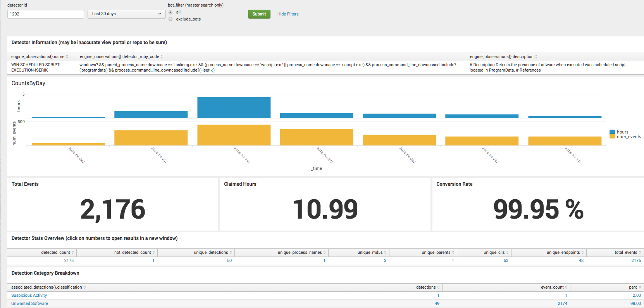Click the tallest blue hours bar
Image resolution: width=644 pixels, height=308 pixels.
(234, 108)
